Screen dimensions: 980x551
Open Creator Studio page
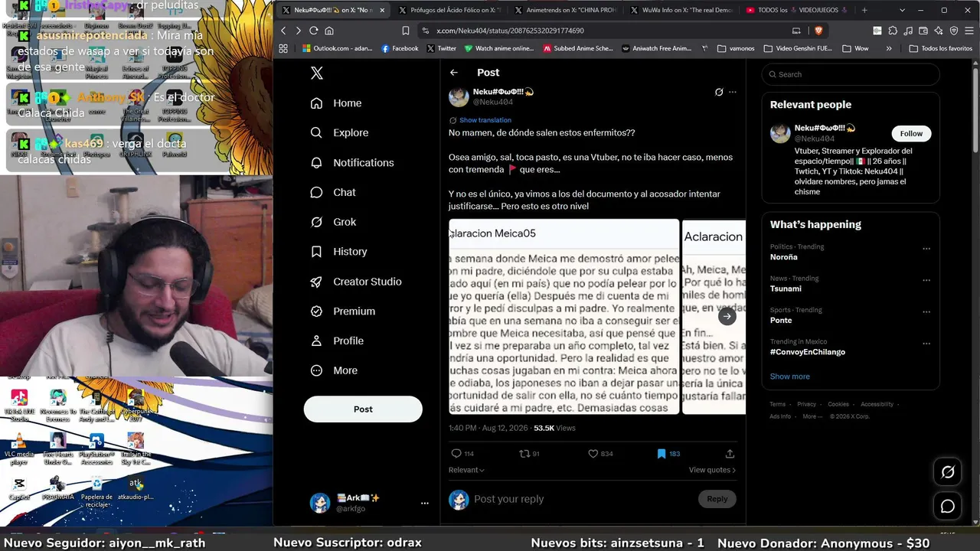(x=356, y=282)
